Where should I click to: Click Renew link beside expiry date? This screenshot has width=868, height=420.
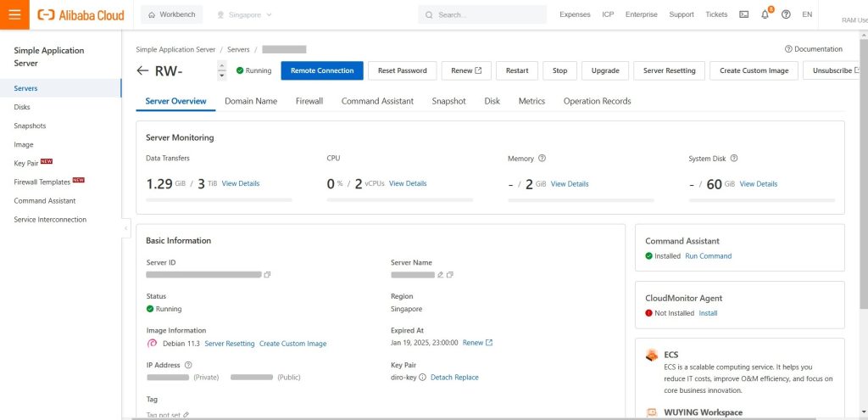[x=477, y=343]
